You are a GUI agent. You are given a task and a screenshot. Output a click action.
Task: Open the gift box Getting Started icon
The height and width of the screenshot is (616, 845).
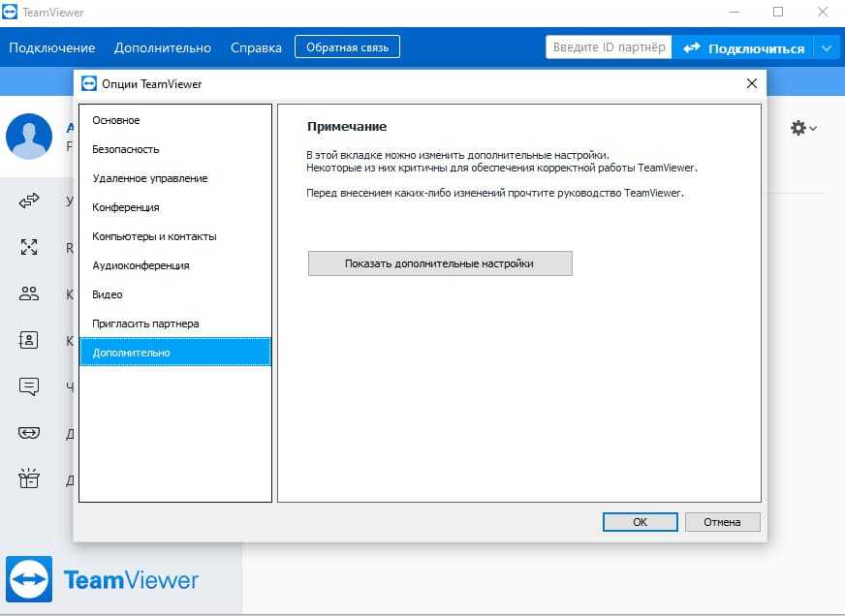point(29,478)
